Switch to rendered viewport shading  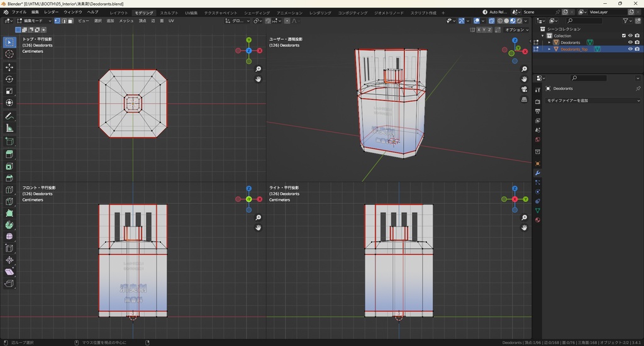(x=519, y=21)
